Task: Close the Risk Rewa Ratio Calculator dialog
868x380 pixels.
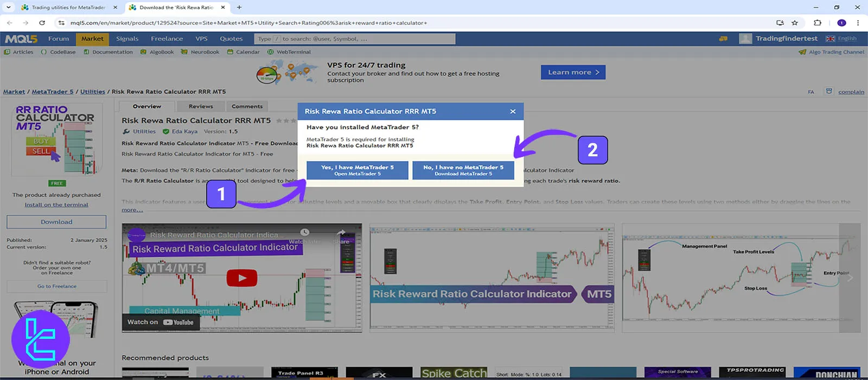Action: [x=513, y=111]
